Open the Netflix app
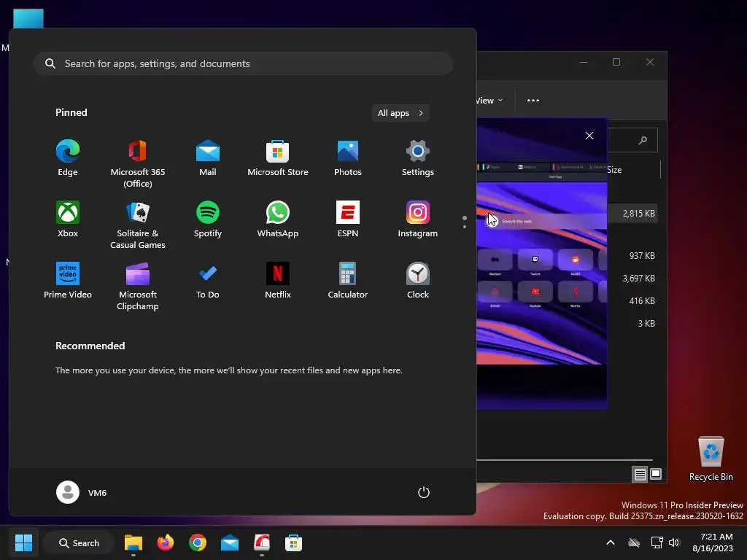 click(278, 281)
